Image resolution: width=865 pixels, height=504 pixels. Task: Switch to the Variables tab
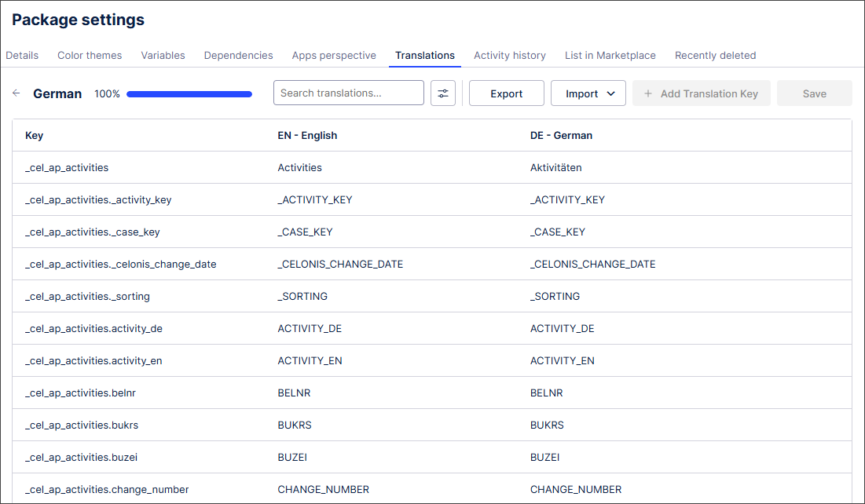163,55
